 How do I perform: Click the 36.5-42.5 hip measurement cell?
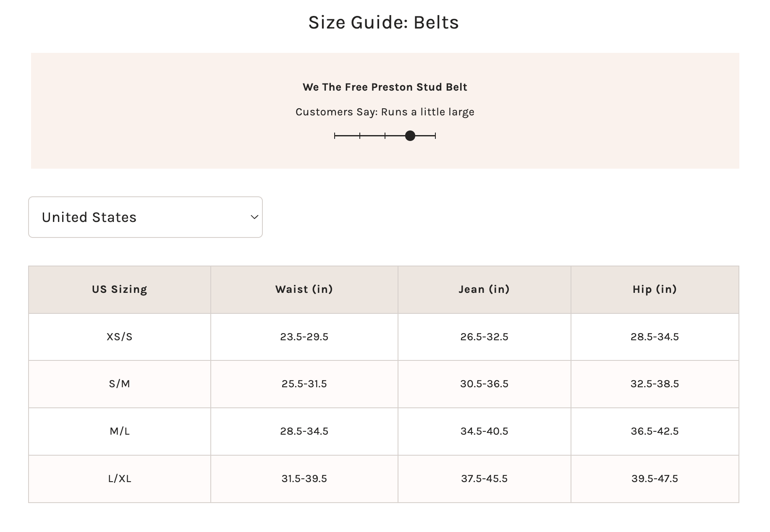[x=655, y=431]
